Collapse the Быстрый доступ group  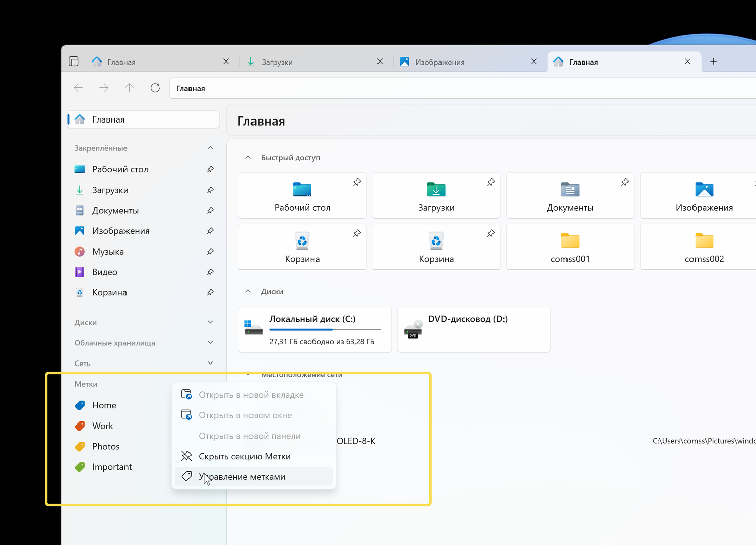click(x=248, y=158)
